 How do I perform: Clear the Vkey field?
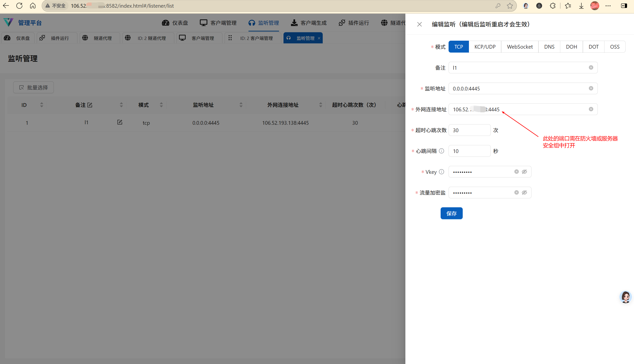[517, 172]
